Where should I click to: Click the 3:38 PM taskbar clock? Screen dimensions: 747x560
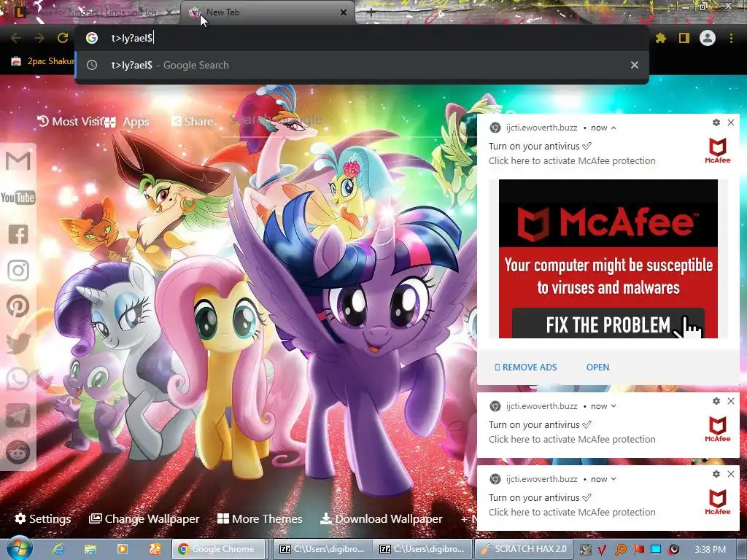[x=710, y=550]
